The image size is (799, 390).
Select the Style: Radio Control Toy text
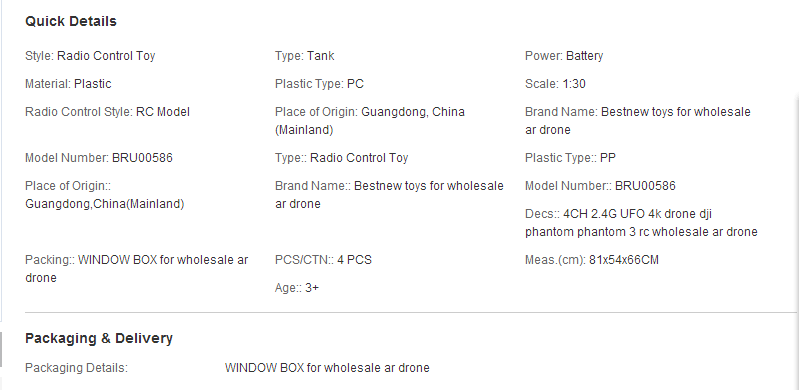(90, 56)
